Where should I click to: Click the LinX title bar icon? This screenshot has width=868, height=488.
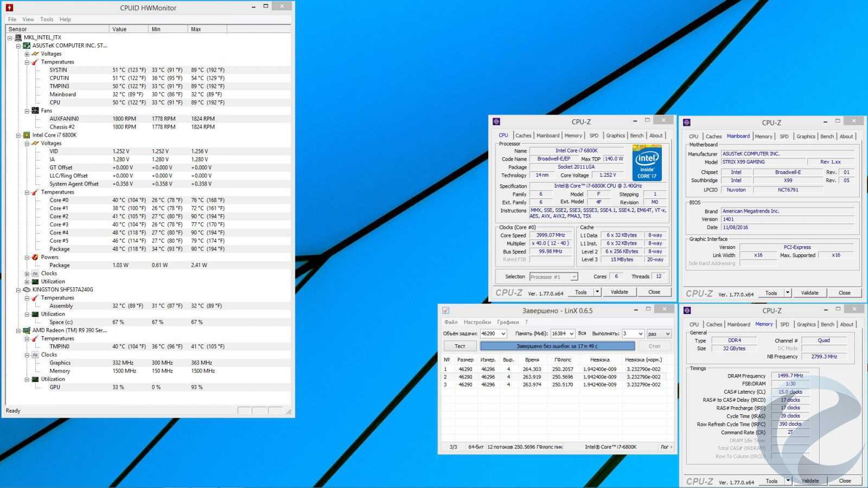point(445,311)
